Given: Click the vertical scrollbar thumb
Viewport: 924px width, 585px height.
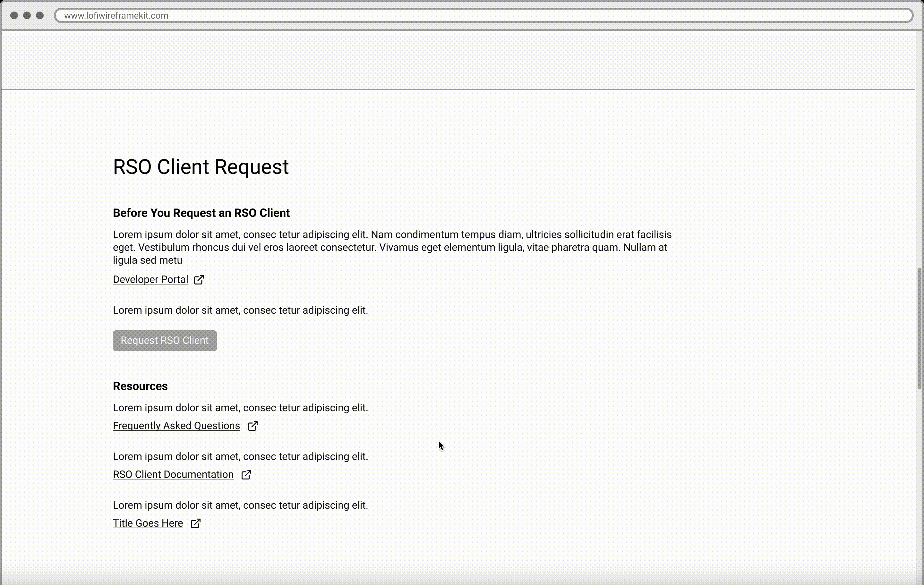Looking at the screenshot, I should [x=919, y=328].
